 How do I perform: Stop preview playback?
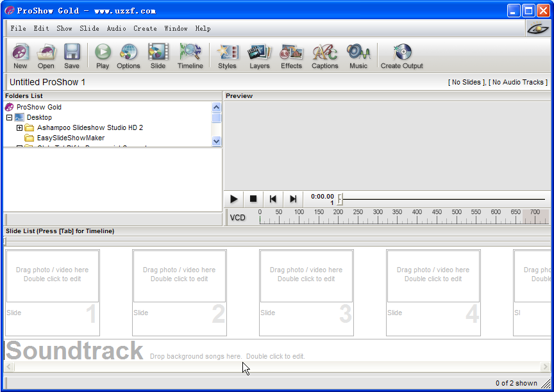pos(253,199)
